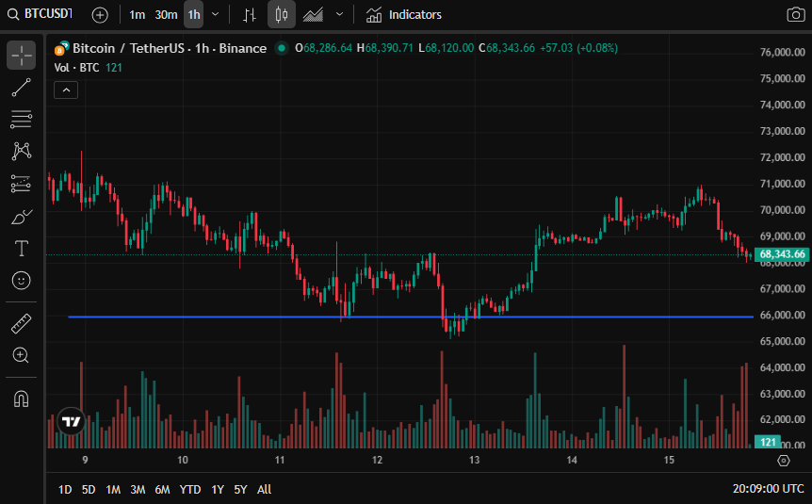This screenshot has height=504, width=812.
Task: Set range to All
Action: (264, 490)
